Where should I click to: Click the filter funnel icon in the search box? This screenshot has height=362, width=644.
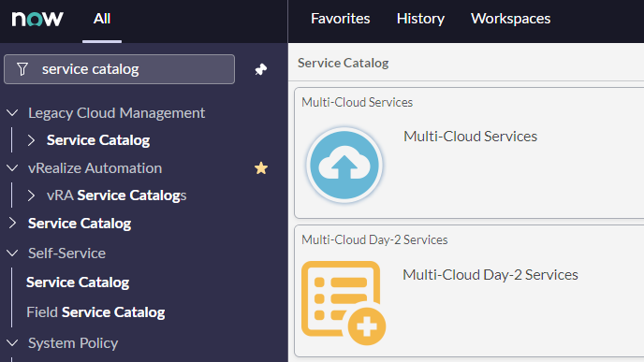click(x=22, y=69)
